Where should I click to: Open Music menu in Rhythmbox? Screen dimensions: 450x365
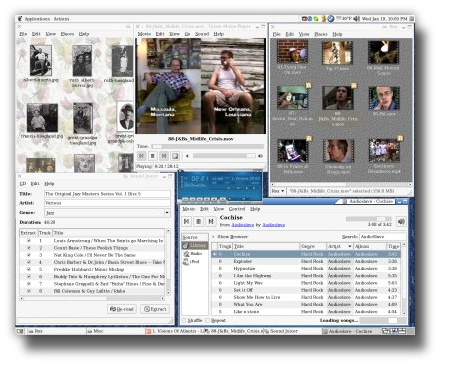pos(189,209)
